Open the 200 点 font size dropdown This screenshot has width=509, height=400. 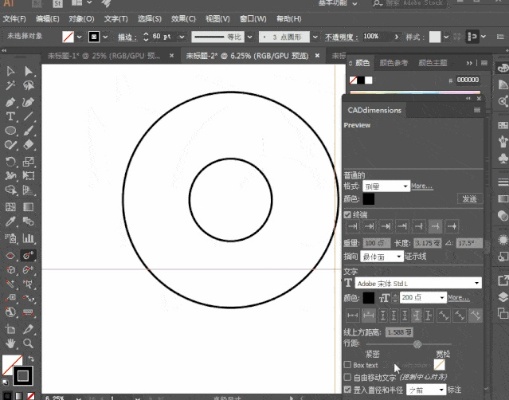point(423,297)
